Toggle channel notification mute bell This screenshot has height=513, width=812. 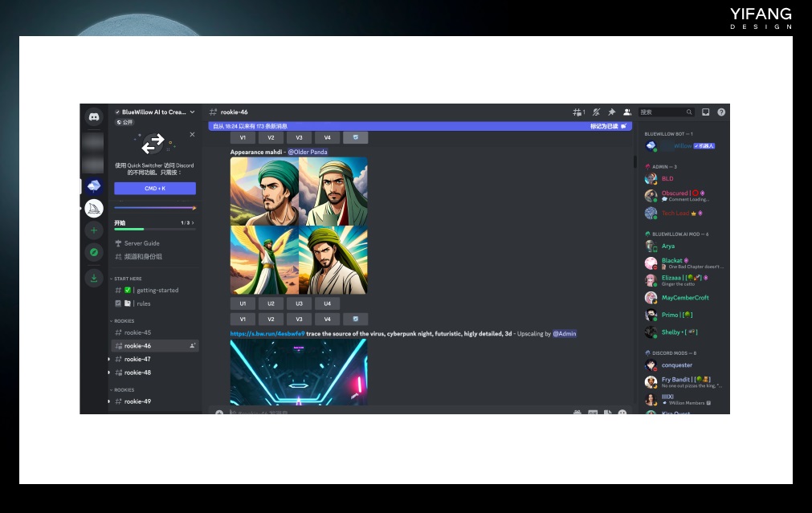596,112
